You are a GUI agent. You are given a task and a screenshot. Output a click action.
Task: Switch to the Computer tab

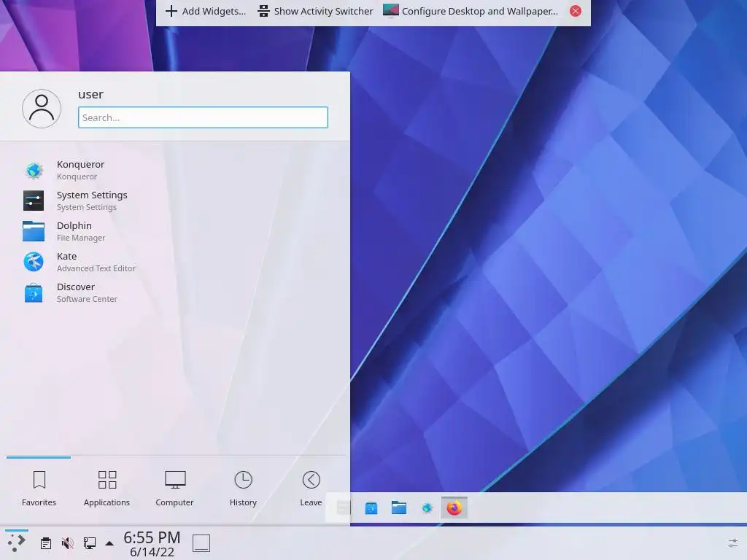[x=175, y=489]
